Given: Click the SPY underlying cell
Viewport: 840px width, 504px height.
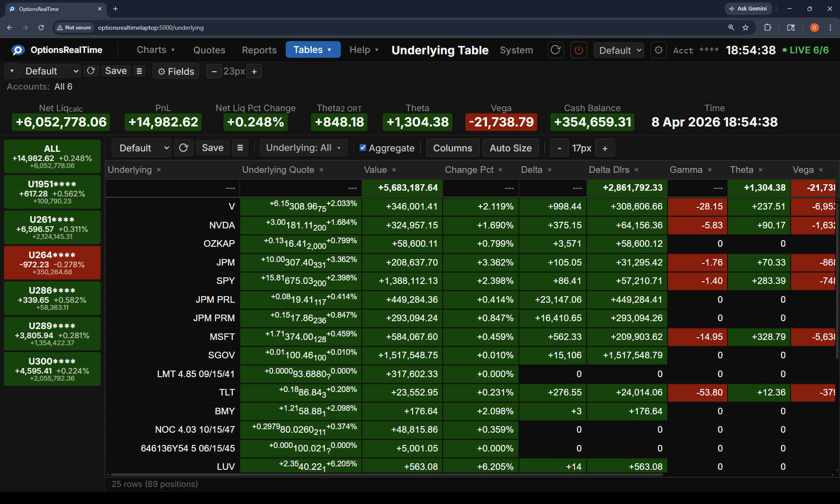Looking at the screenshot, I should (172, 281).
